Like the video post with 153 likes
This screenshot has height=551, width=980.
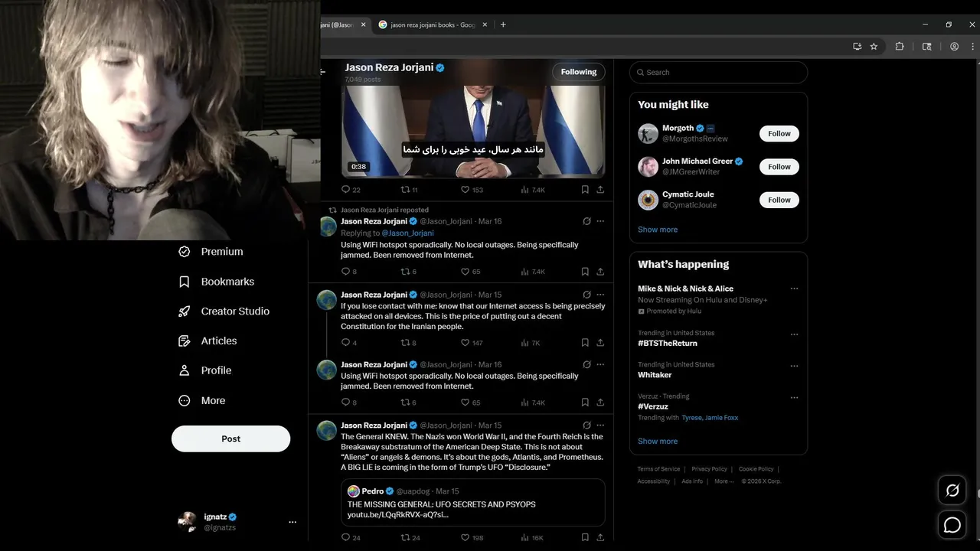click(x=472, y=190)
